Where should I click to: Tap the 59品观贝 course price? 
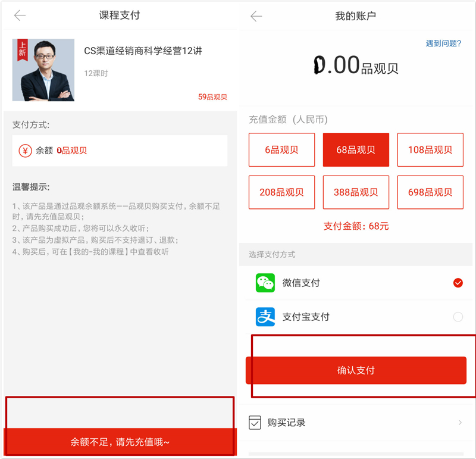[x=212, y=97]
